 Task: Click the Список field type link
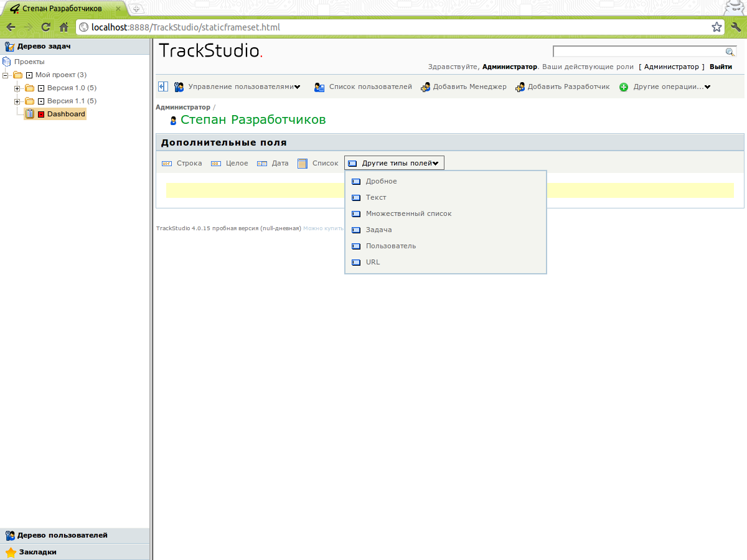click(326, 164)
